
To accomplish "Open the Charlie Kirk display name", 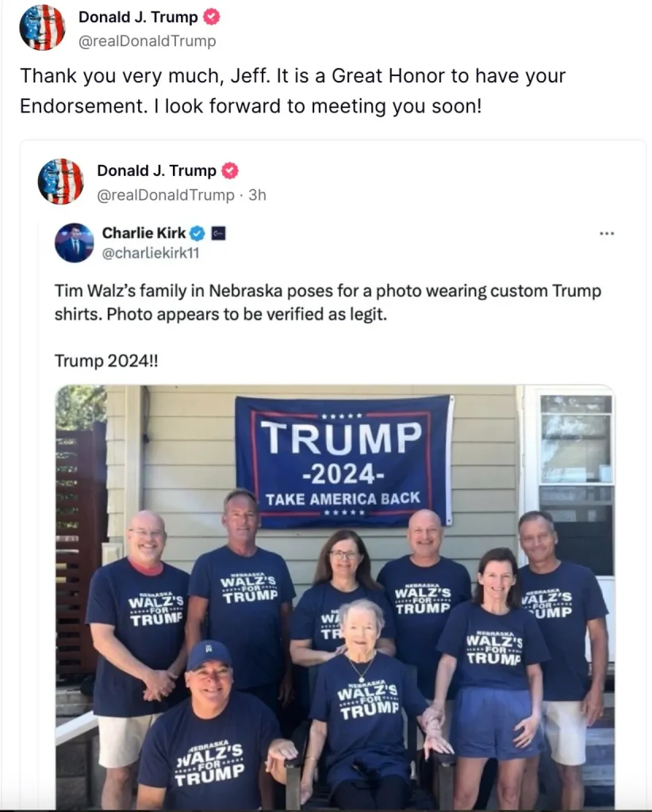I will pos(144,233).
